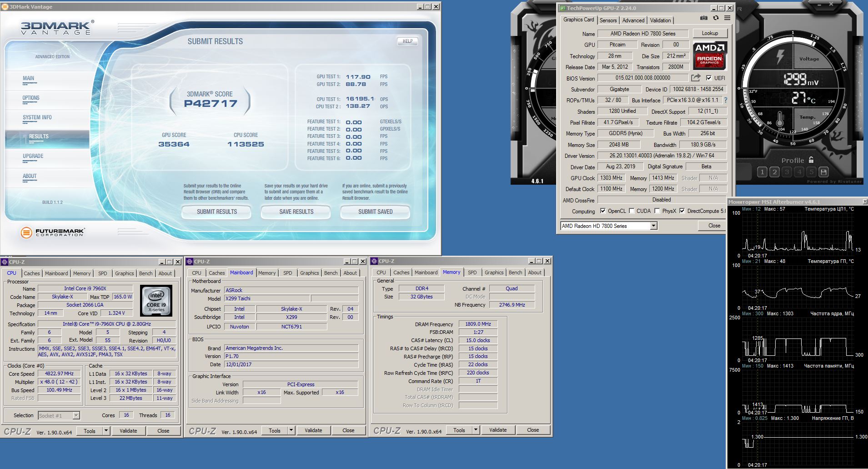
Task: Click Validate in the CPU tab CPU-Z window
Action: (128, 431)
